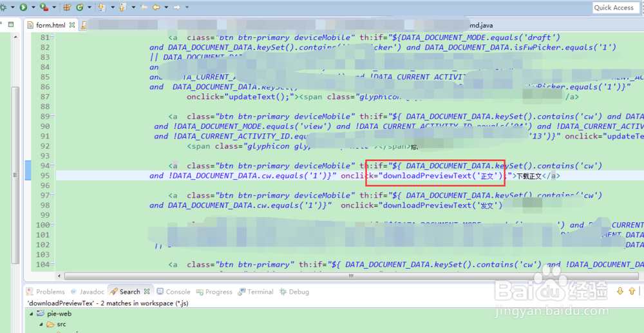Click editor horizontal scrollbar left arrow

click(61, 276)
